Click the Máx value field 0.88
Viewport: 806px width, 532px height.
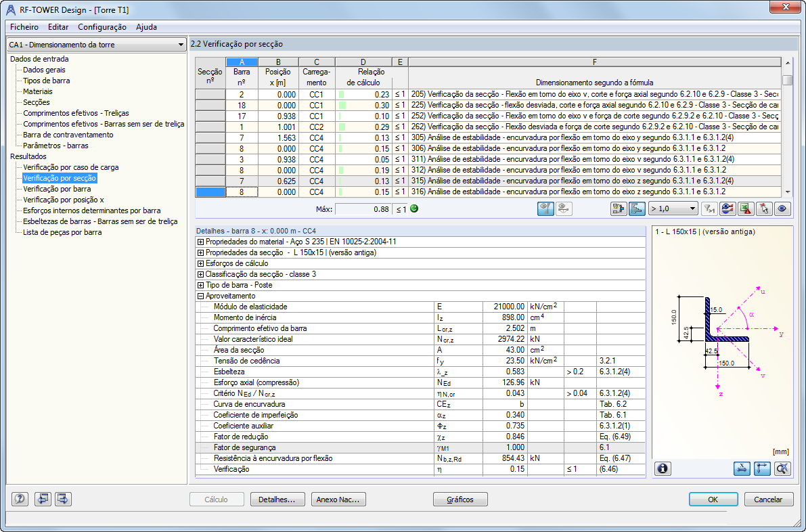(363, 209)
